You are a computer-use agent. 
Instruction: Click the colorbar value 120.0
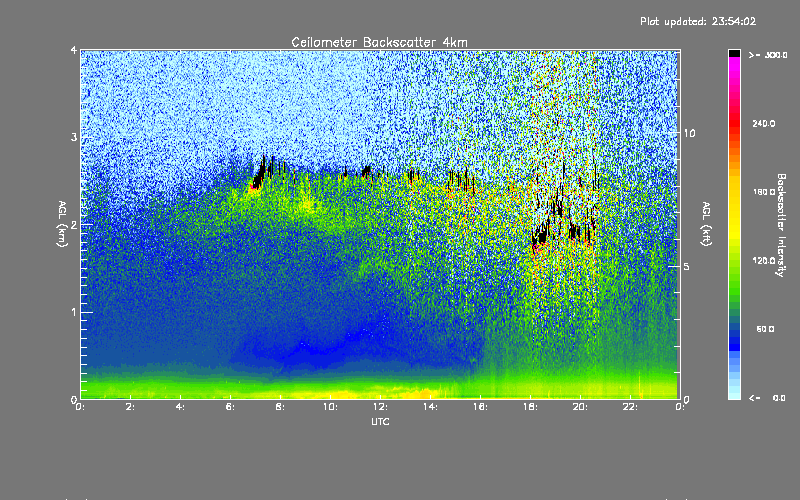click(x=764, y=261)
